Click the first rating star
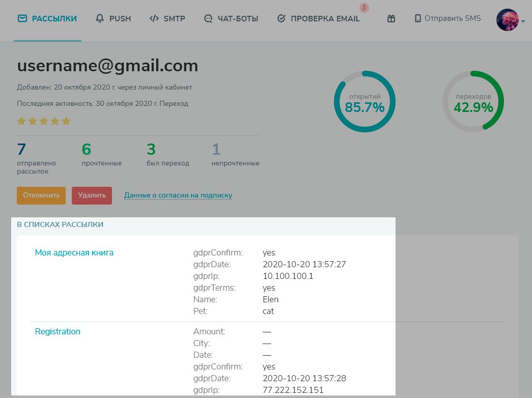Viewport: 532px width, 398px height. [21, 121]
